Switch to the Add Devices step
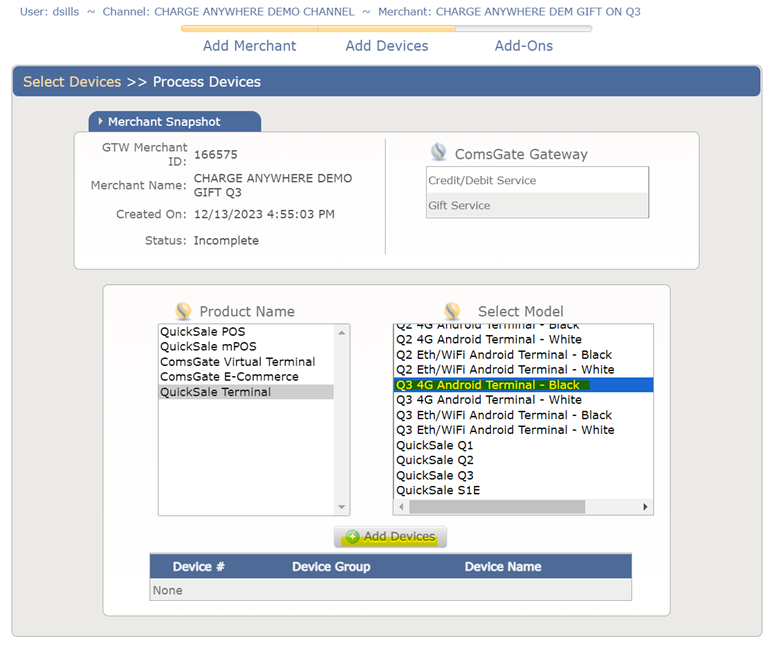This screenshot has width=772, height=649. pyautogui.click(x=386, y=46)
